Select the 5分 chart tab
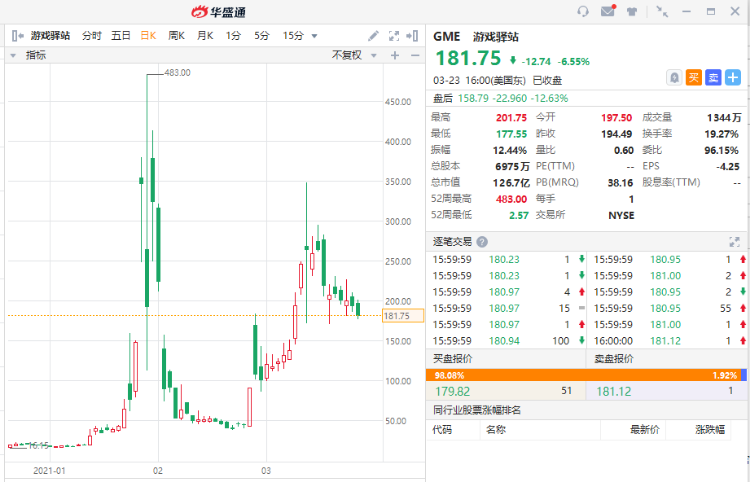 (x=262, y=36)
